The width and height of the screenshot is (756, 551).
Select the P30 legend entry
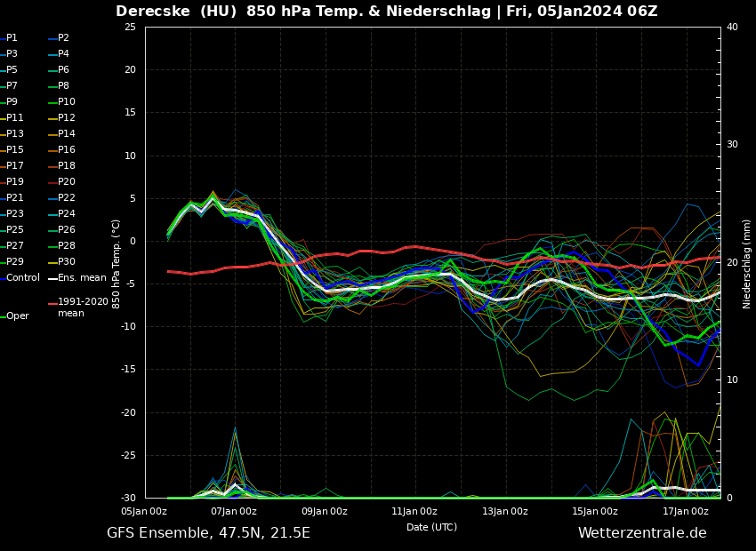(67, 262)
